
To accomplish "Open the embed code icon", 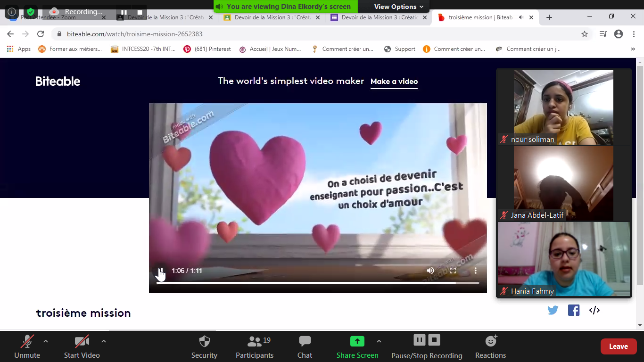I will tap(594, 310).
